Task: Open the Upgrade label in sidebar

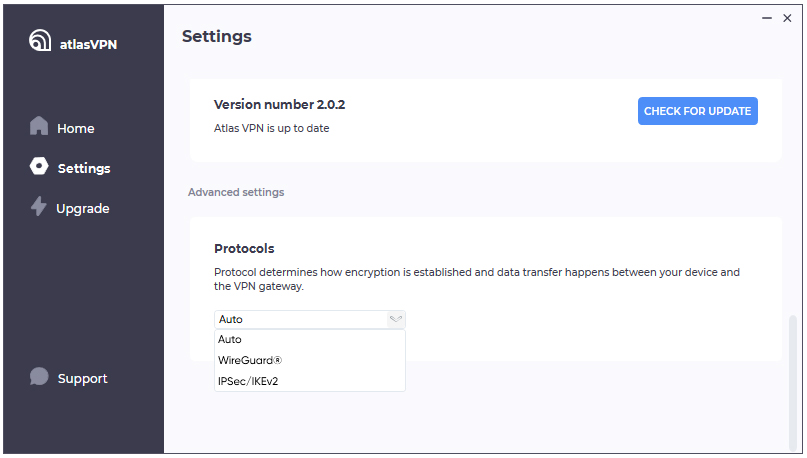Action: [x=83, y=208]
